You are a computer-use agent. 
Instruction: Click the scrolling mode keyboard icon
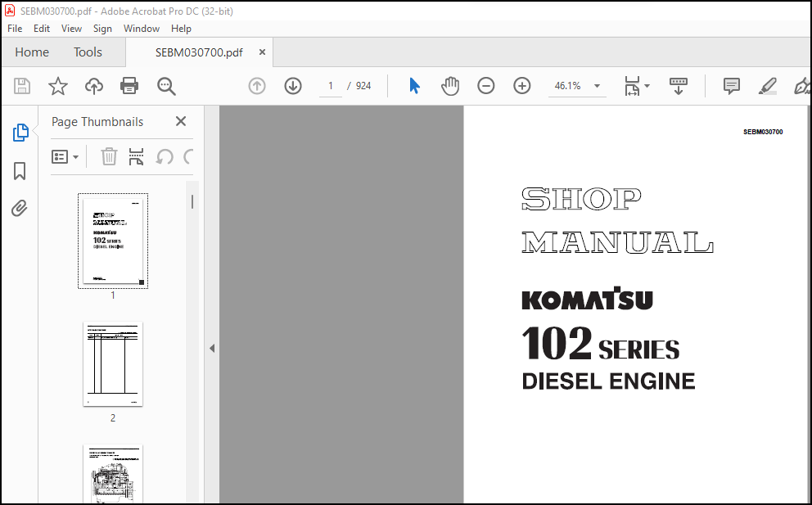point(679,86)
